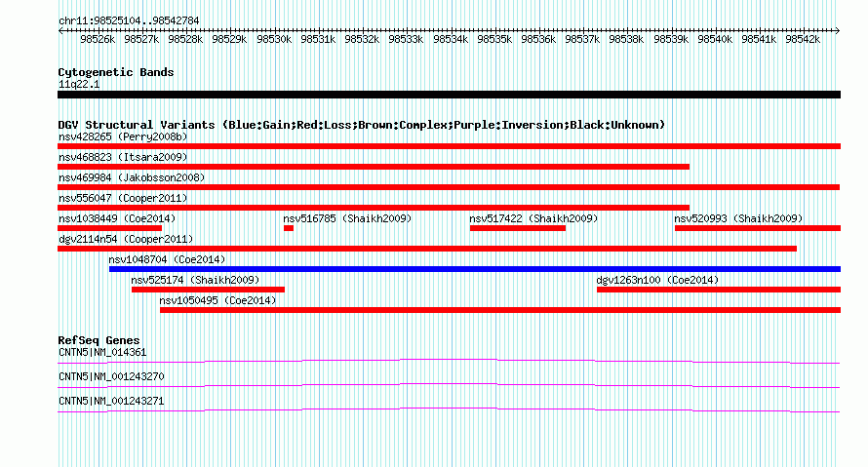Click the red bar under nsv469984
The image size is (868, 467).
449,187
